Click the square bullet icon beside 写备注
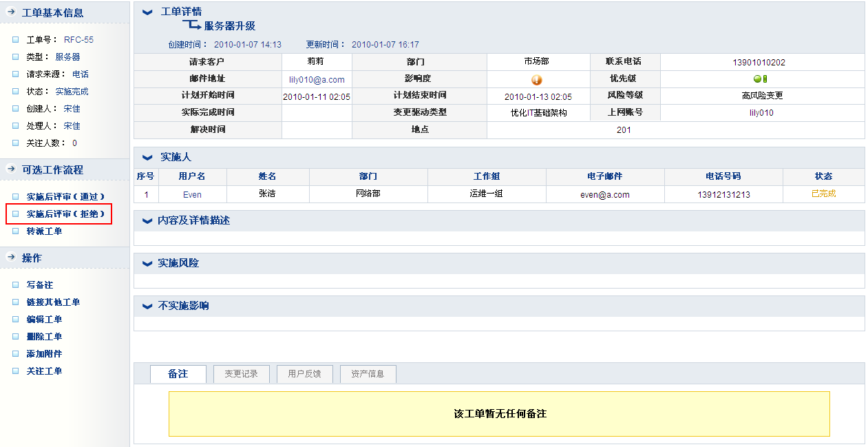 (x=16, y=285)
